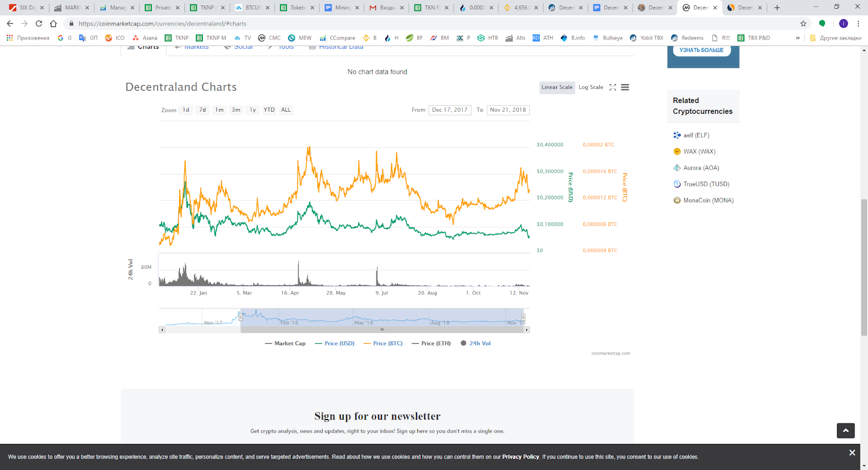Open Chrome three-dot menu

pos(858,23)
